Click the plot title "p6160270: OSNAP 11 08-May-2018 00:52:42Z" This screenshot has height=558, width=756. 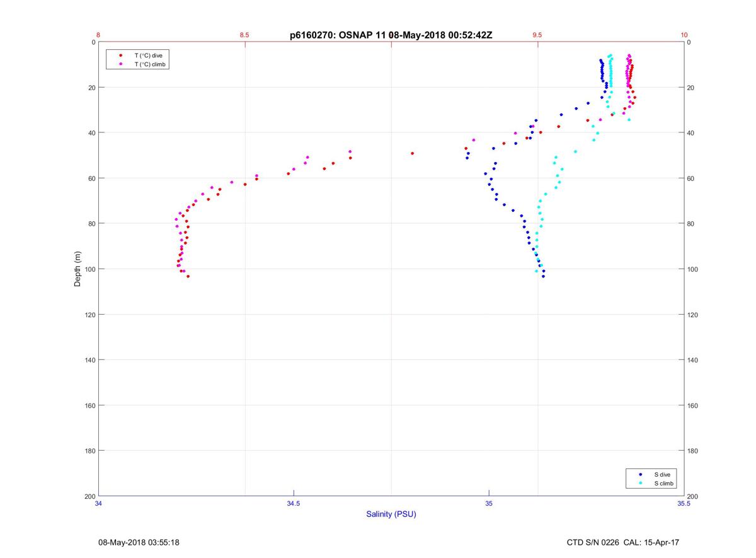point(391,35)
